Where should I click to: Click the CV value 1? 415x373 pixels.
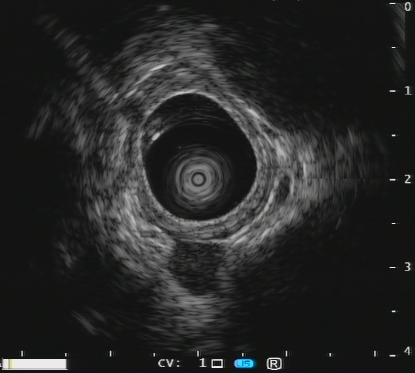pos(202,363)
